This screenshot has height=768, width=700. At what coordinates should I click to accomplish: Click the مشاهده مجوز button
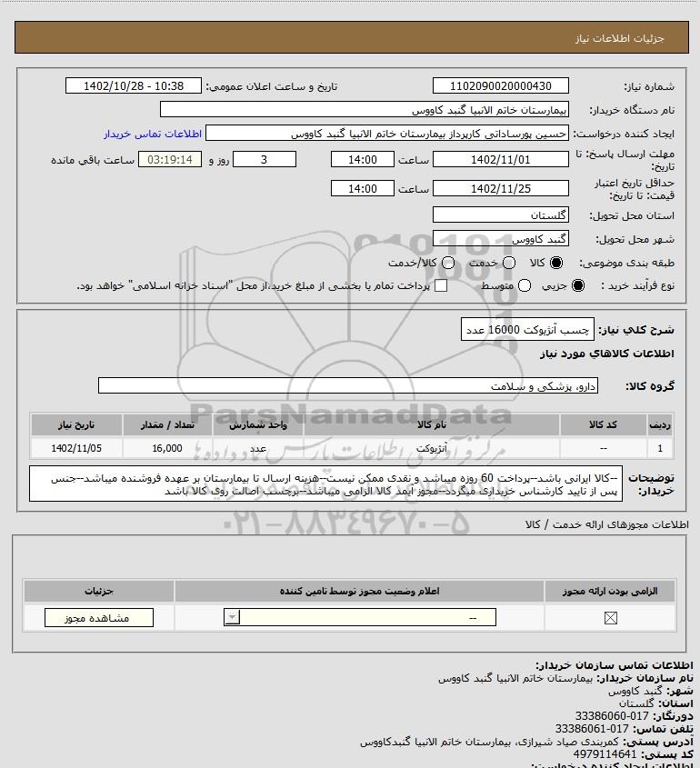[x=98, y=618]
